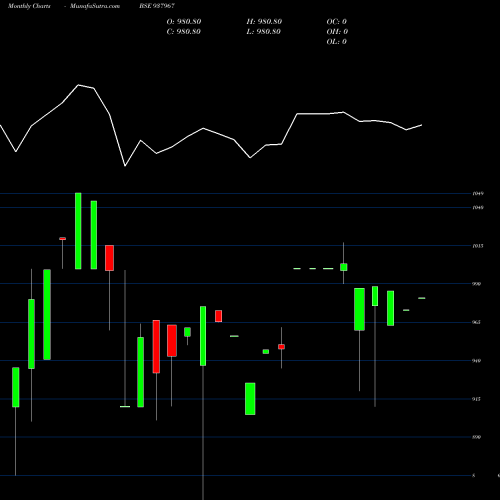Viewport: 500px width, 500px height.
Task: Click the low value 'L: 980.80'
Action: [263, 32]
